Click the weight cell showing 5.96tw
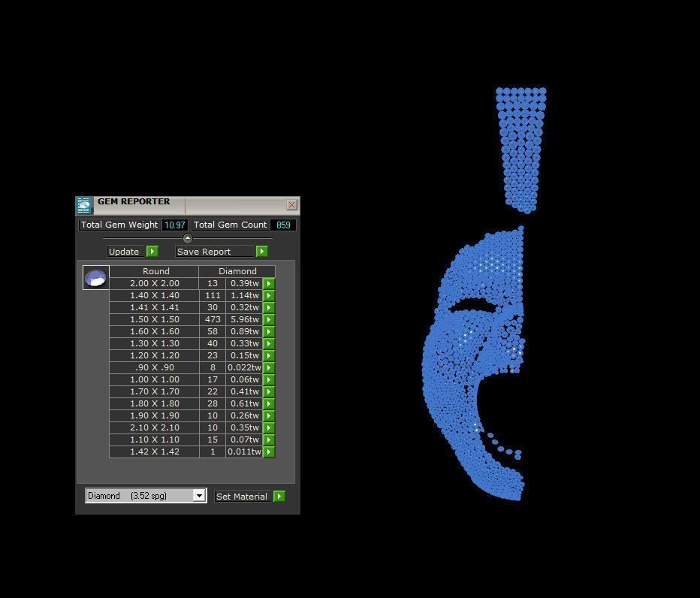Image resolution: width=700 pixels, height=598 pixels. [x=244, y=319]
